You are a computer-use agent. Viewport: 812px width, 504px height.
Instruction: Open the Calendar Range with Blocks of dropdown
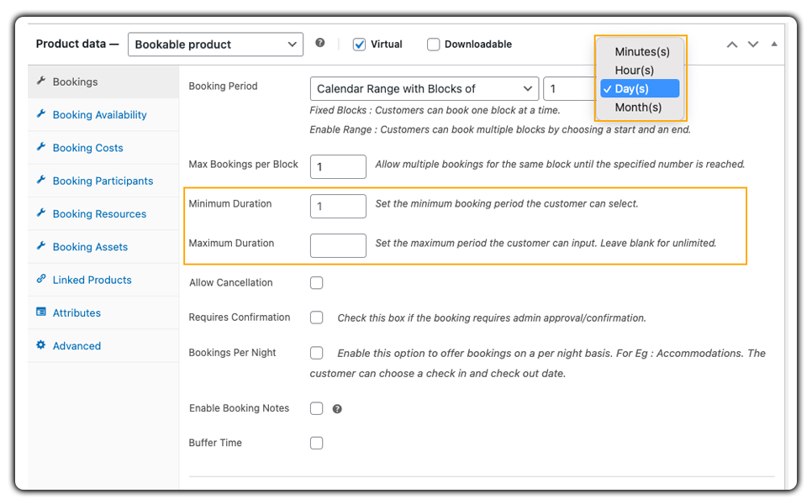coord(424,89)
